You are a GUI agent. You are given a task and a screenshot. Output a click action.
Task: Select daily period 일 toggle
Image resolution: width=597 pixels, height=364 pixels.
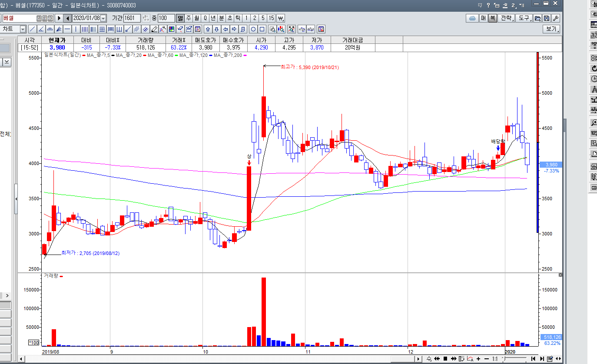[181, 18]
